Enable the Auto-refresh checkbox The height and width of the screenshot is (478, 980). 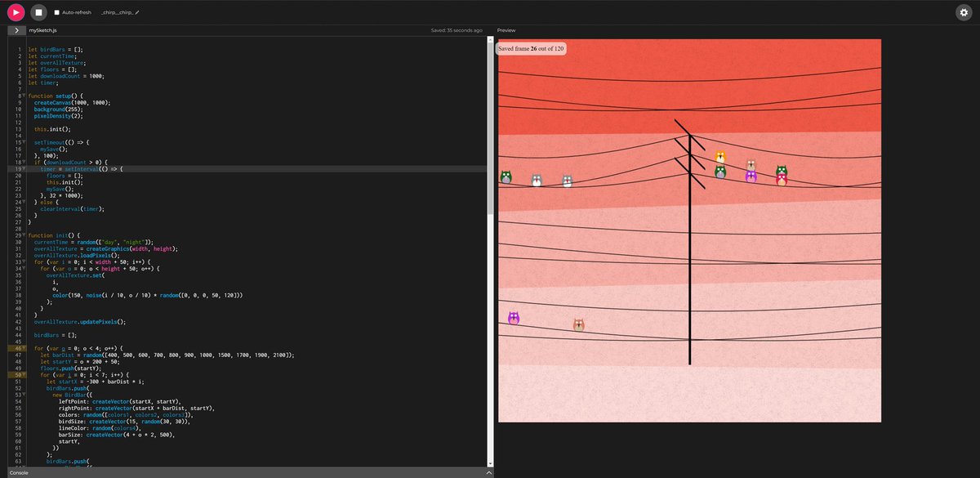(x=56, y=13)
